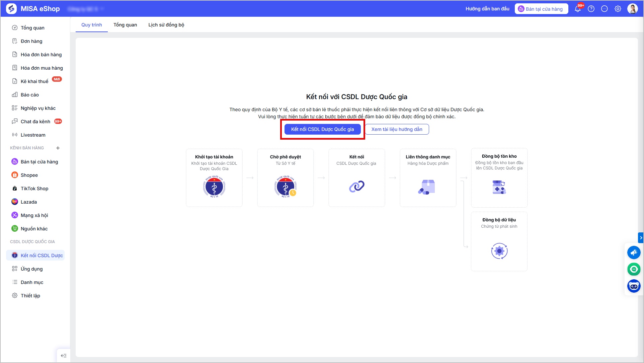
Task: Click the Khởi tạo tài khoản emblem icon
Action: 214,187
